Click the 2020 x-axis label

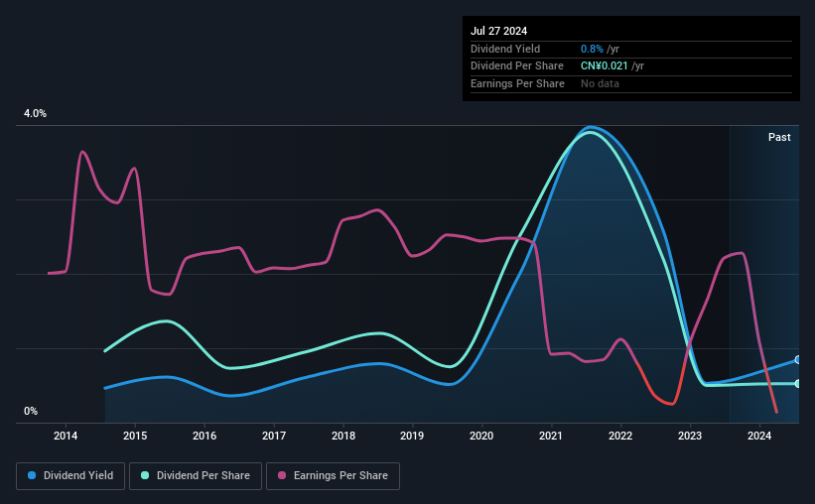tap(481, 436)
